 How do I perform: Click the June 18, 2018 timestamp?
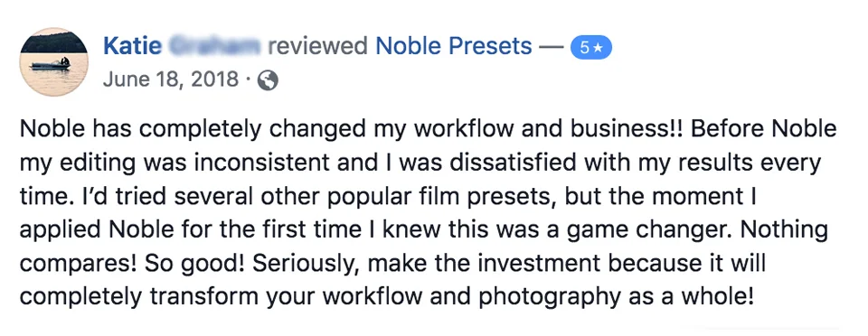[x=171, y=80]
